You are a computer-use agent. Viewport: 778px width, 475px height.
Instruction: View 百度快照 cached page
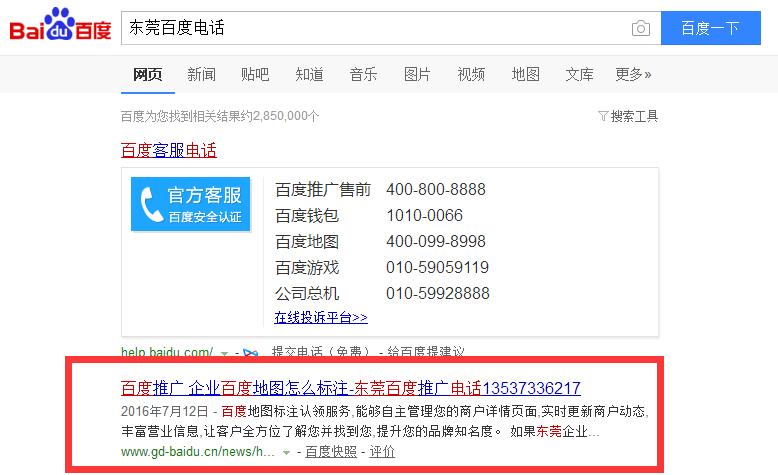point(331,452)
